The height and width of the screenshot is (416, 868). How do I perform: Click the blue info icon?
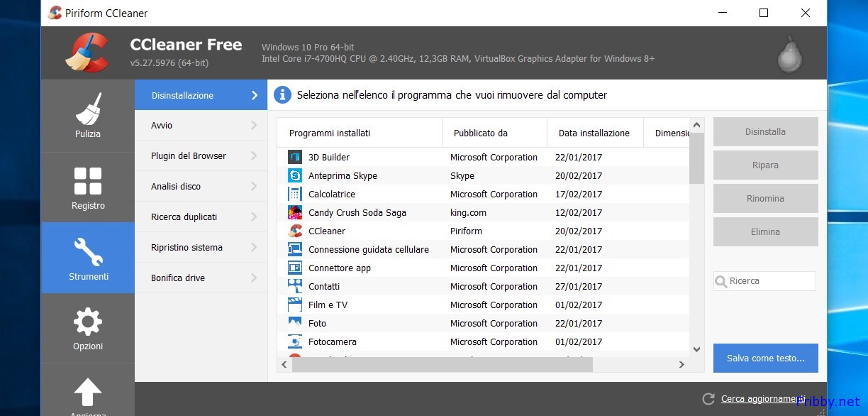tap(282, 94)
